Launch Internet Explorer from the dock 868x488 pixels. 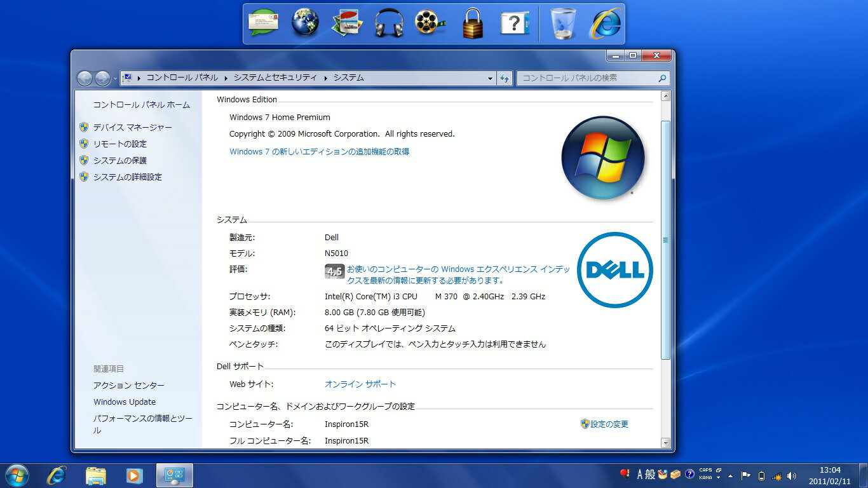pyautogui.click(x=606, y=24)
